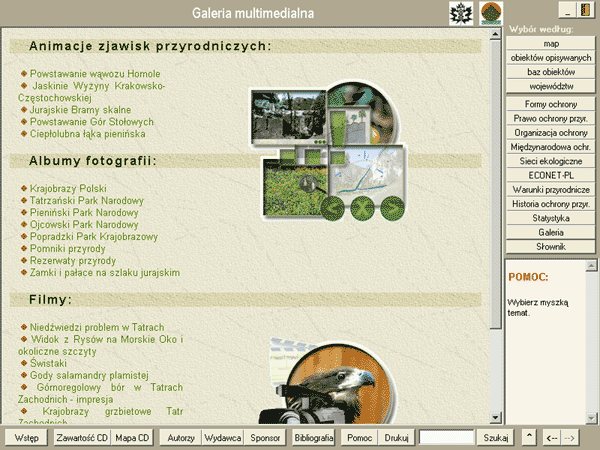The height and width of the screenshot is (450, 600).
Task: Go back with the left arrow button
Action: (551, 438)
